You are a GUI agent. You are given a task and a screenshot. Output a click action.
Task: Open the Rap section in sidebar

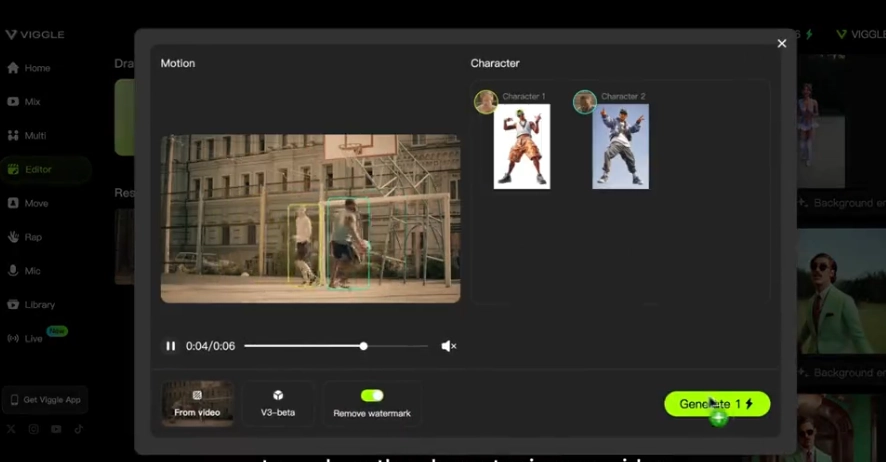click(25, 237)
